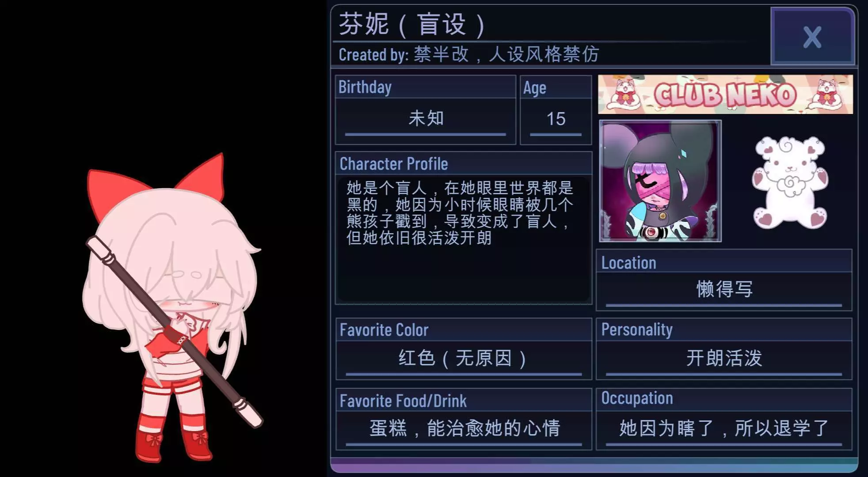The height and width of the screenshot is (477, 868).
Task: Edit the Birthday field showing 未知
Action: (426, 119)
